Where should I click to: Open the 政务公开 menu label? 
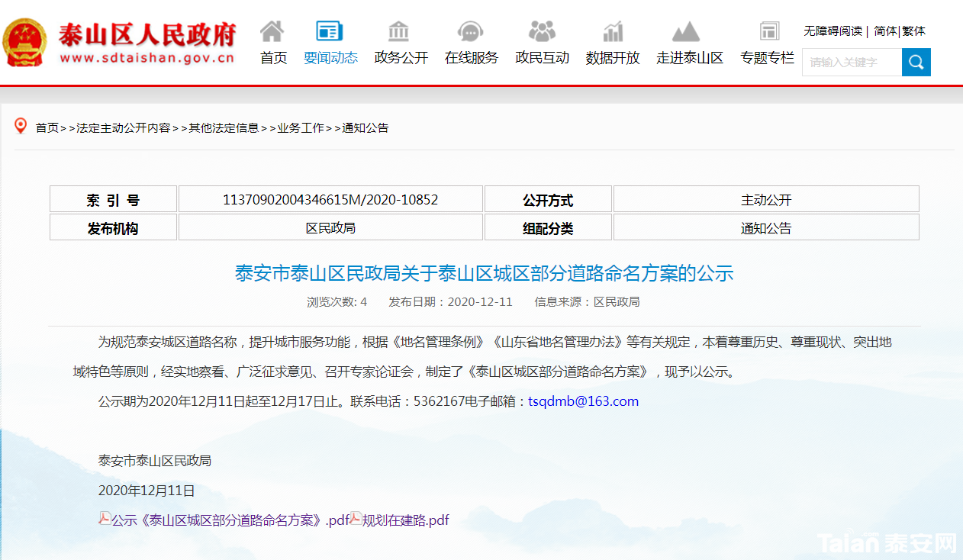tap(401, 58)
